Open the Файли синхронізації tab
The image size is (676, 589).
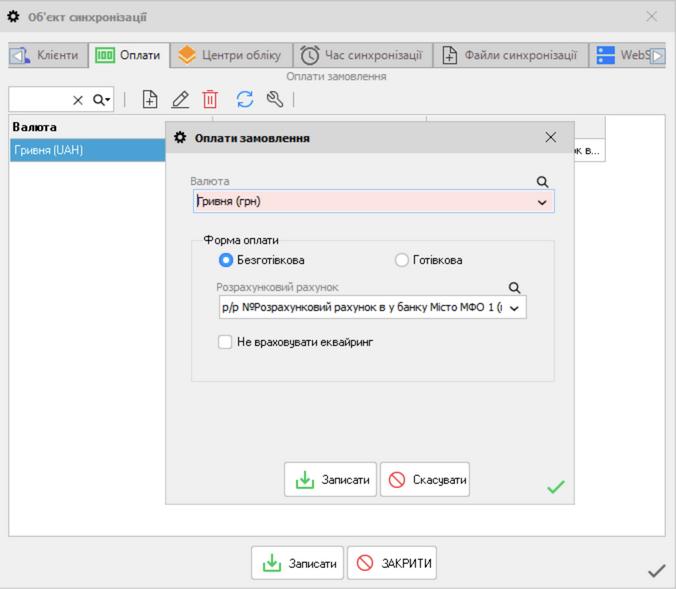click(510, 56)
